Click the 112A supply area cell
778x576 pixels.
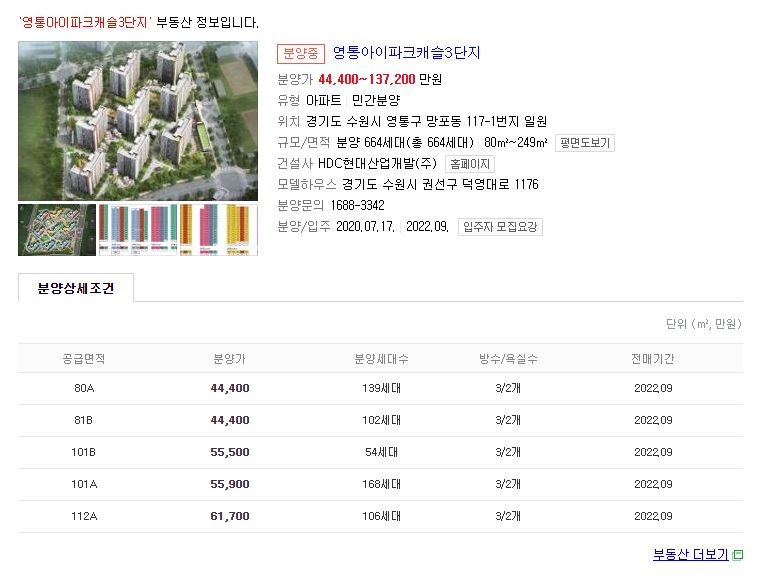tap(84, 516)
